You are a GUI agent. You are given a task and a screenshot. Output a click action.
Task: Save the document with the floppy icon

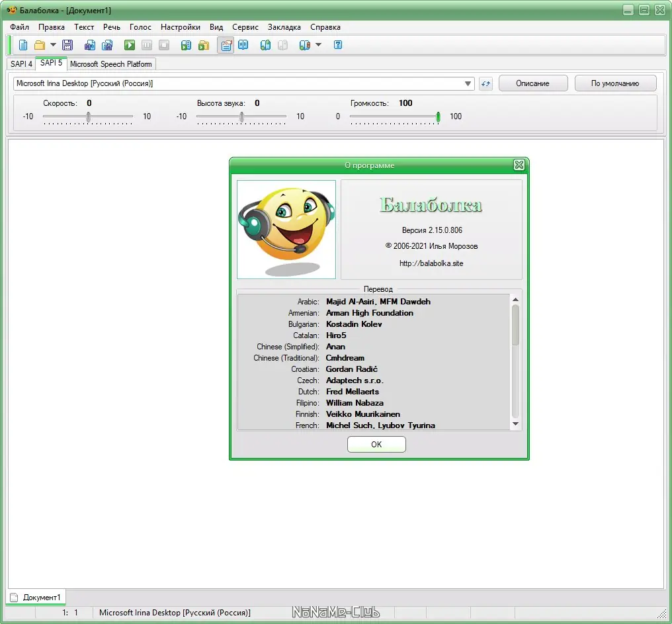click(x=67, y=45)
